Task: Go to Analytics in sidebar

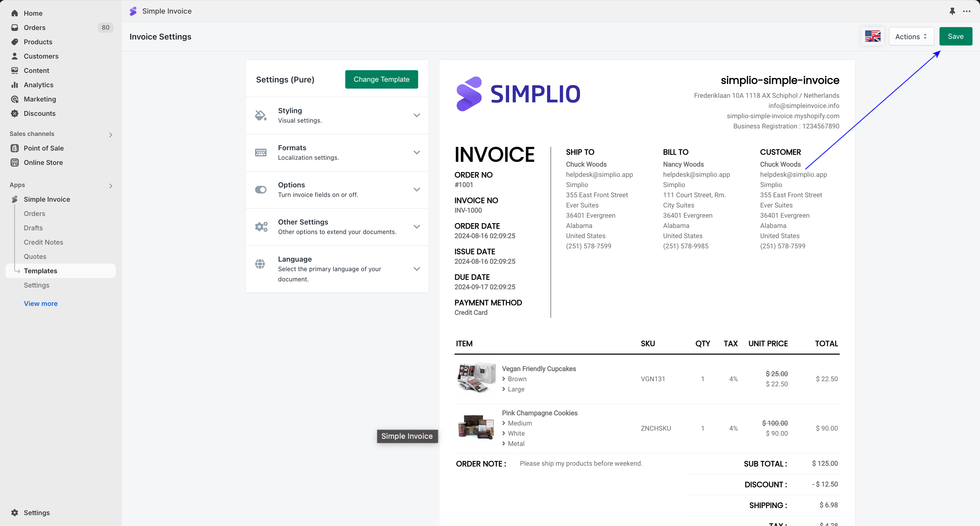Action: coord(38,85)
